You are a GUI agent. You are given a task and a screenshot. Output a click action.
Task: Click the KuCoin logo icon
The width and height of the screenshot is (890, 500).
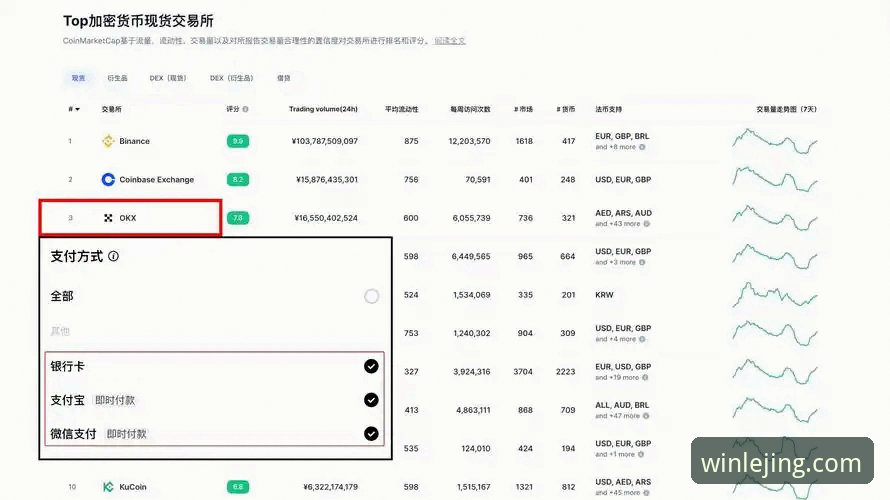[x=108, y=487]
